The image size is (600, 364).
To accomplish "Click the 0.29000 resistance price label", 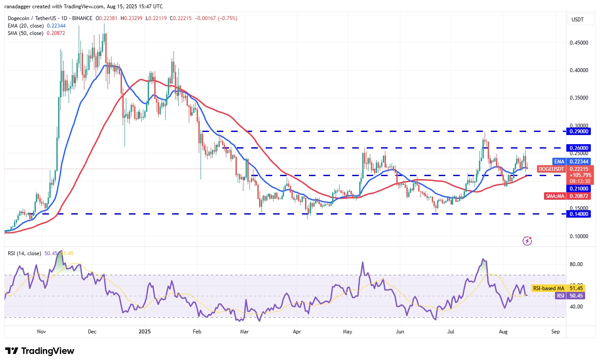I will 579,131.
